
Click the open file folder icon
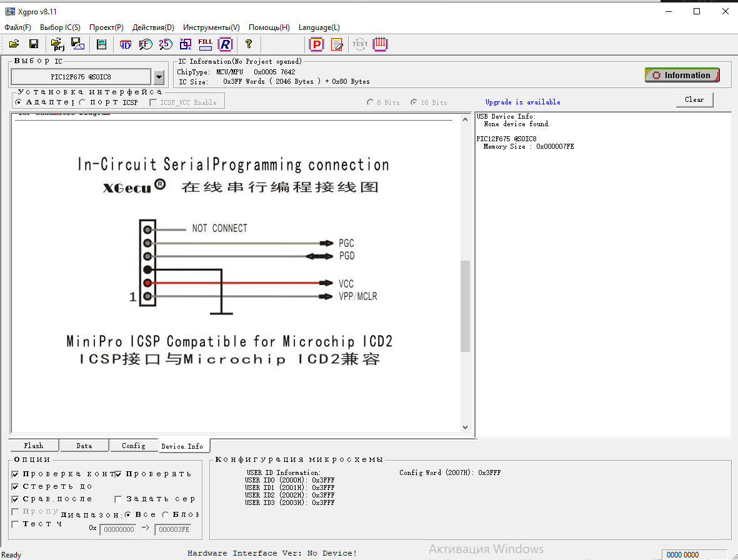click(14, 44)
